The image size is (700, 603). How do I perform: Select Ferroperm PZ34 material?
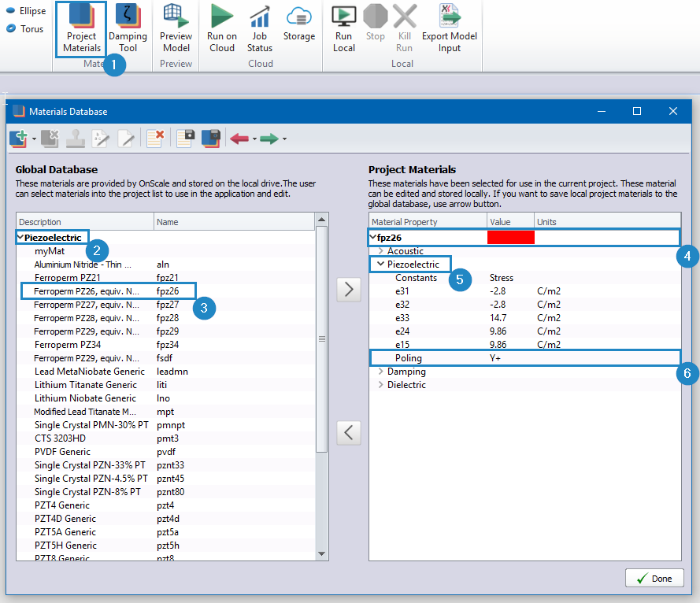[x=165, y=345]
